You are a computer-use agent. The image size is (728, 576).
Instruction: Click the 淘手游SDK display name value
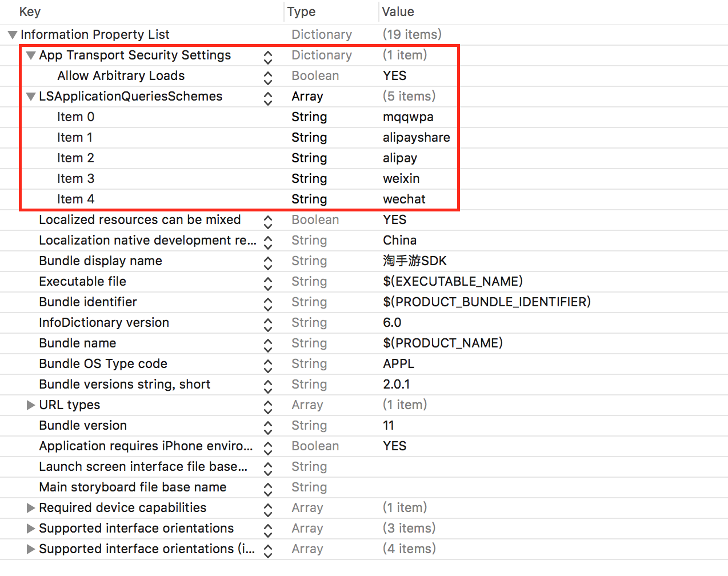(x=415, y=261)
